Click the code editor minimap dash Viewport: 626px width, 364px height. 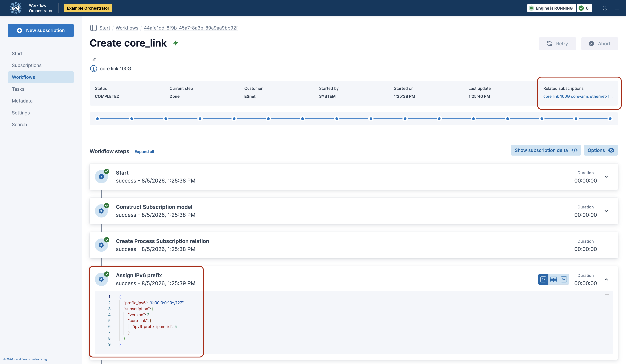(607, 294)
